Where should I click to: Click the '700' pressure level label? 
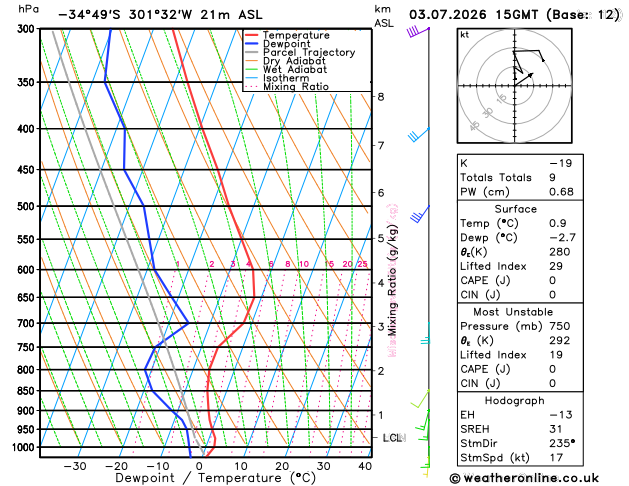pos(26,323)
